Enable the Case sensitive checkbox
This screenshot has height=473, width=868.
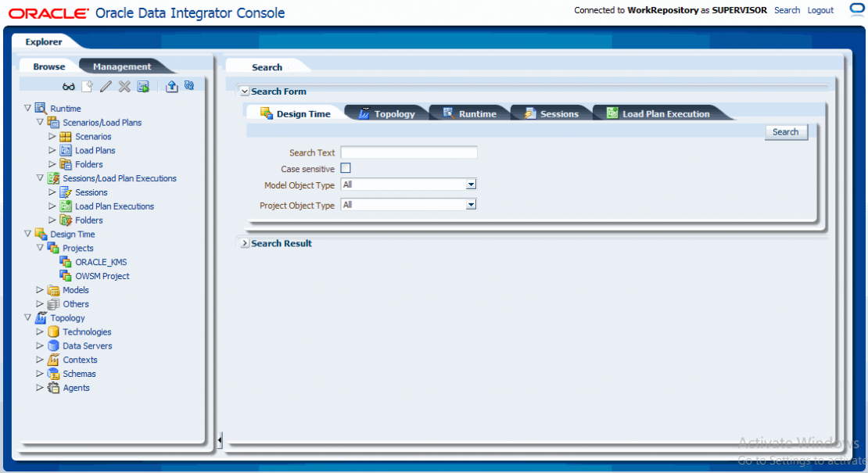coord(345,168)
